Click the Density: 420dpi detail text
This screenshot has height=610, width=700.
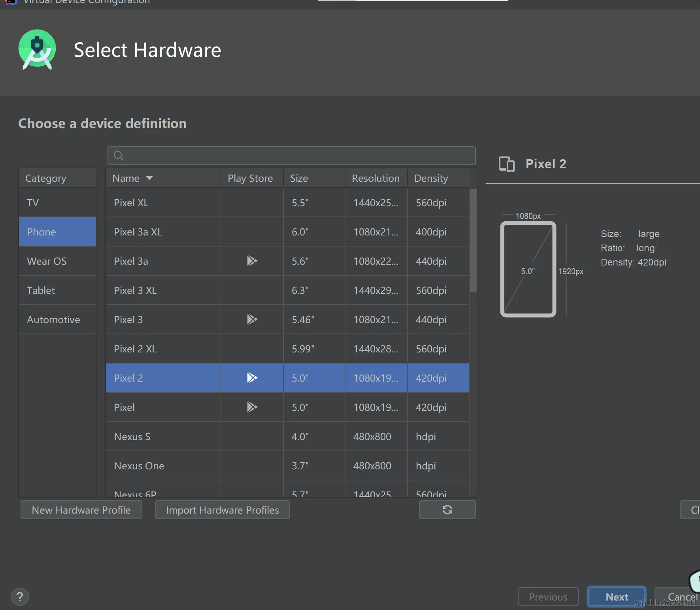click(x=634, y=262)
